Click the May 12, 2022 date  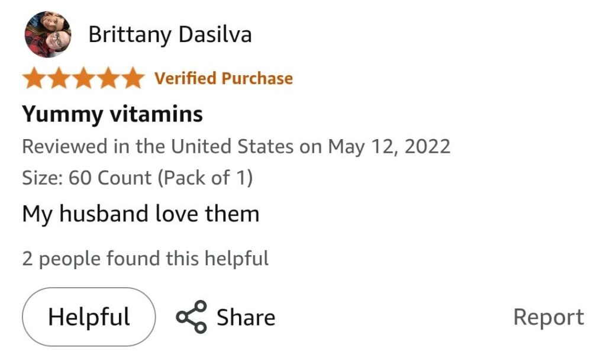[x=389, y=146]
